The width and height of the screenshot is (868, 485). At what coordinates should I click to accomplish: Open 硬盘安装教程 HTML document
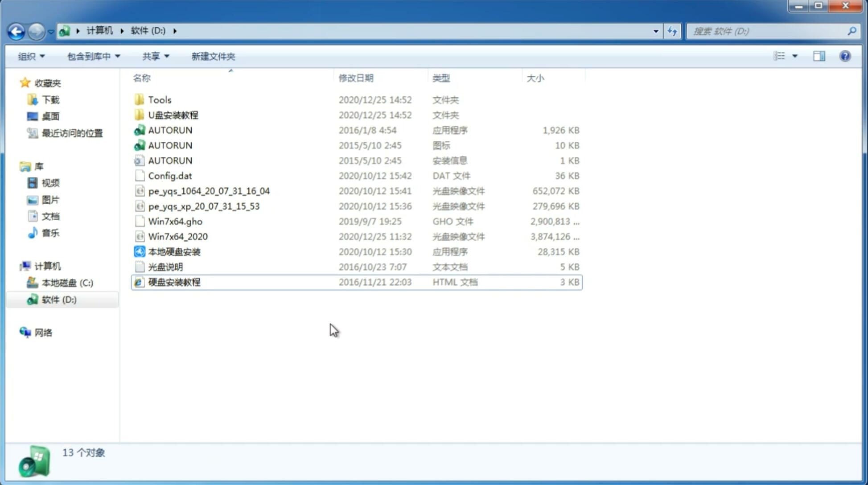(x=173, y=282)
